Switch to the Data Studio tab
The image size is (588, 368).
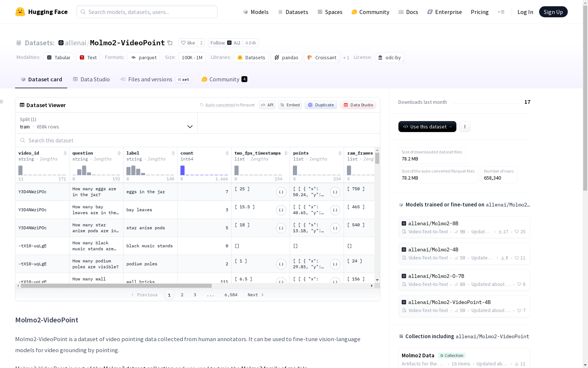[x=92, y=79]
